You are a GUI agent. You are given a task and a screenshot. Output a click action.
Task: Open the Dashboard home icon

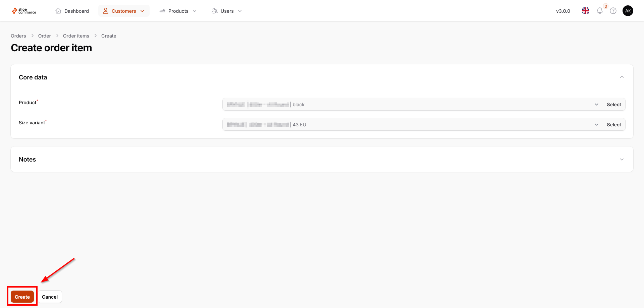(58, 11)
